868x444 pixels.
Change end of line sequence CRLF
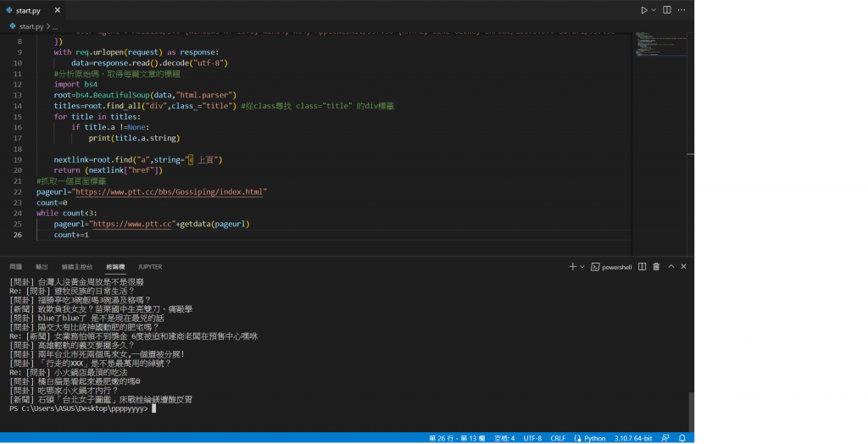tap(558, 438)
